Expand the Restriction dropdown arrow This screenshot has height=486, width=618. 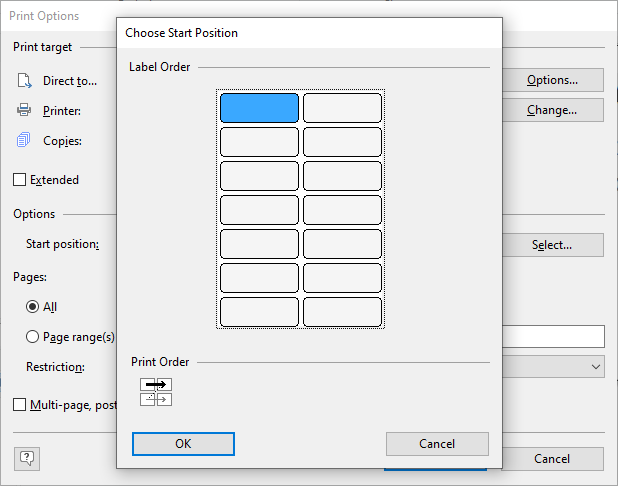coord(596,367)
